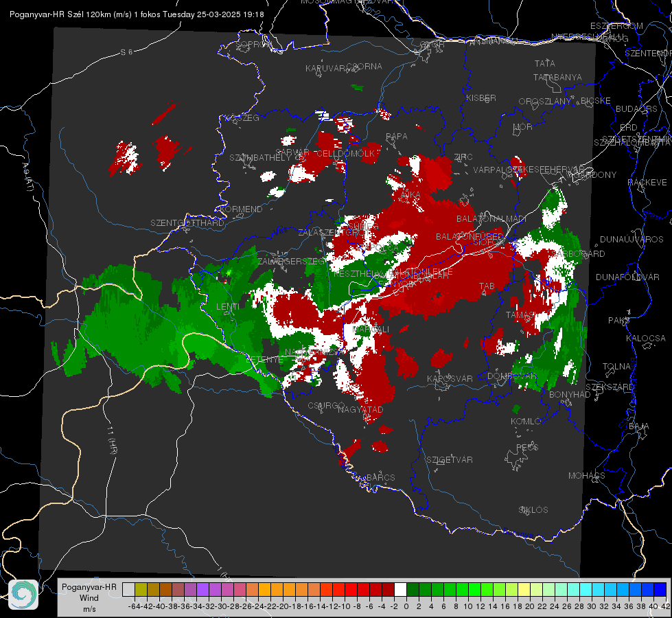This screenshot has width=672, height=618.
Task: Click the OROSZLANY city label
Action: [x=545, y=101]
